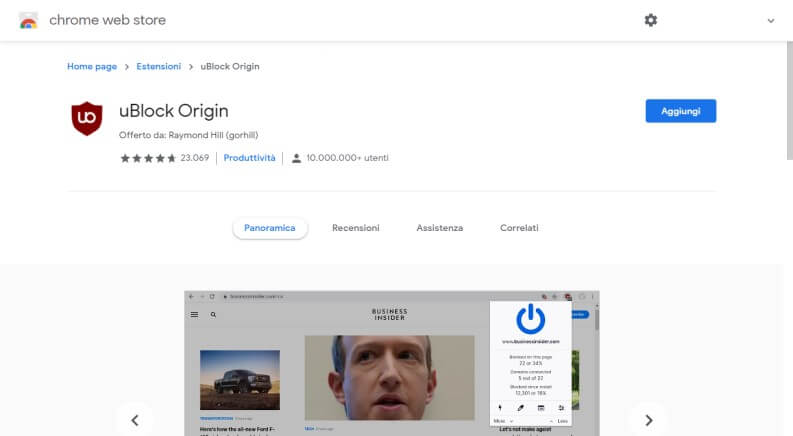Click the uBlock Origin breadcrumb text
This screenshot has height=436, width=793.
click(230, 66)
